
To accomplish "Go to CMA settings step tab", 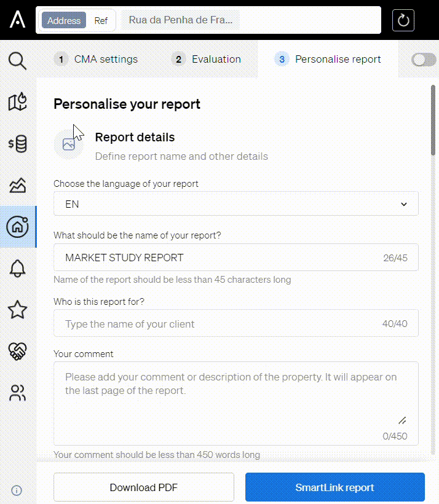I will point(96,59).
